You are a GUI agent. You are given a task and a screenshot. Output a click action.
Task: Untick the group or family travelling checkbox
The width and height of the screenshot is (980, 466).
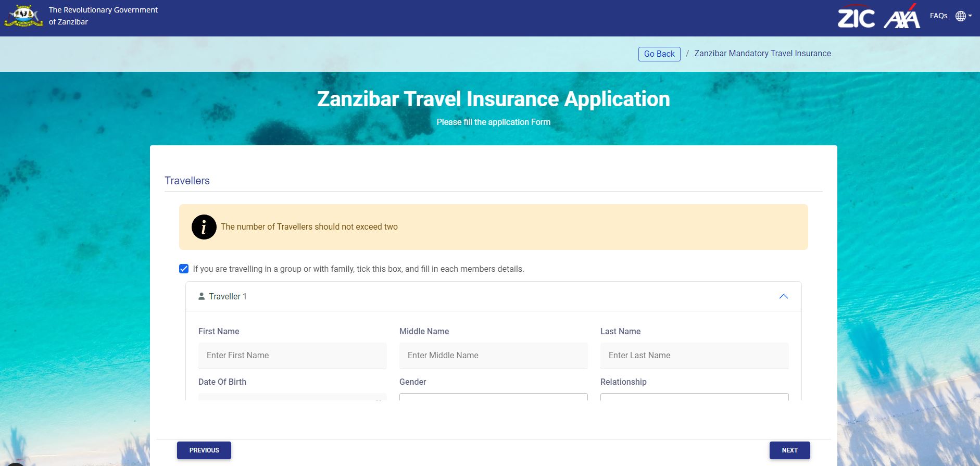[184, 269]
